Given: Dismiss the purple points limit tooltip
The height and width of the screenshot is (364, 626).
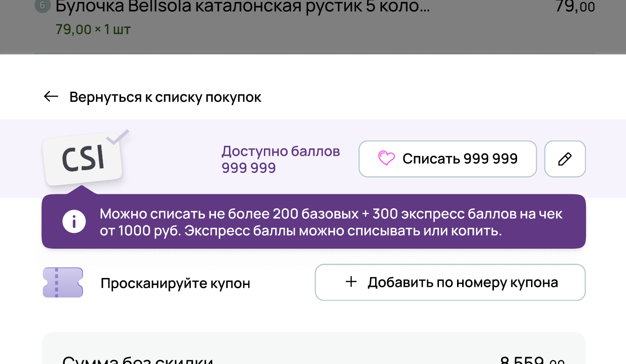Looking at the screenshot, I should pyautogui.click(x=314, y=221).
